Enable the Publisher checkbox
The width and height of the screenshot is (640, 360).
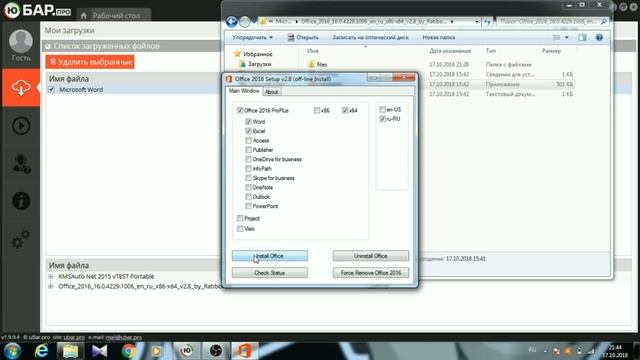point(248,150)
